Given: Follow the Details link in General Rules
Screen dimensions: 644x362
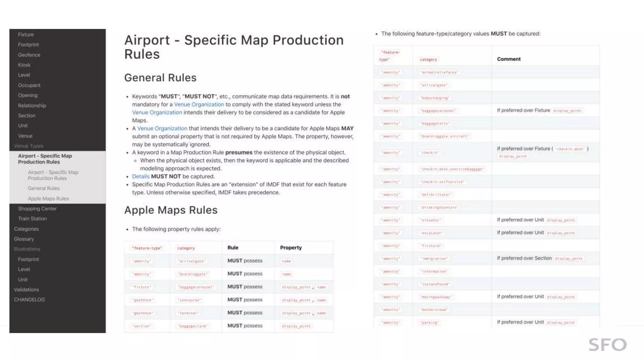Looking at the screenshot, I should click(x=141, y=177).
